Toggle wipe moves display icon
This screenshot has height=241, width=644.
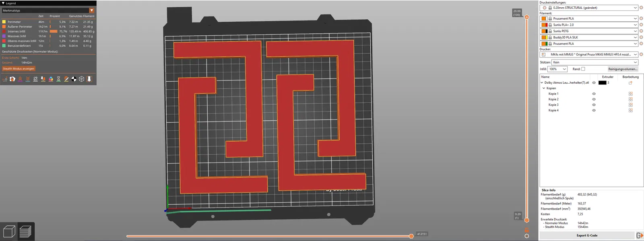click(12, 79)
